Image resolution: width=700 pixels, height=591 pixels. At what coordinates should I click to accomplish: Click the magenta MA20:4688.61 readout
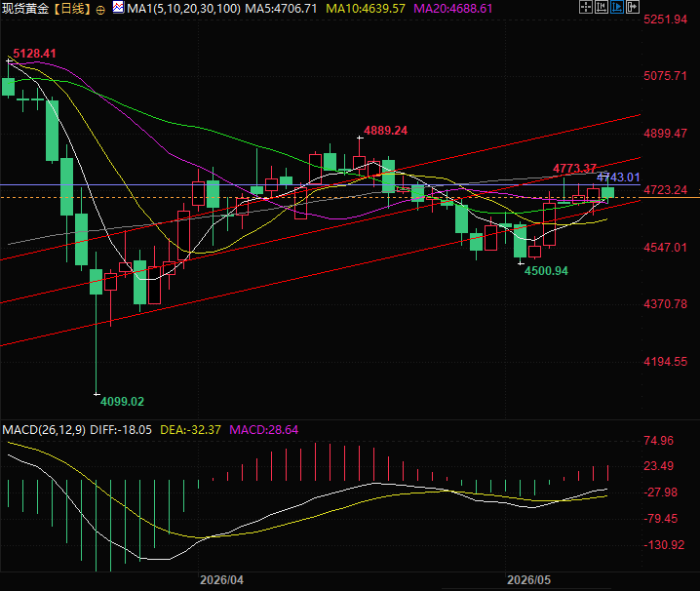pyautogui.click(x=452, y=9)
